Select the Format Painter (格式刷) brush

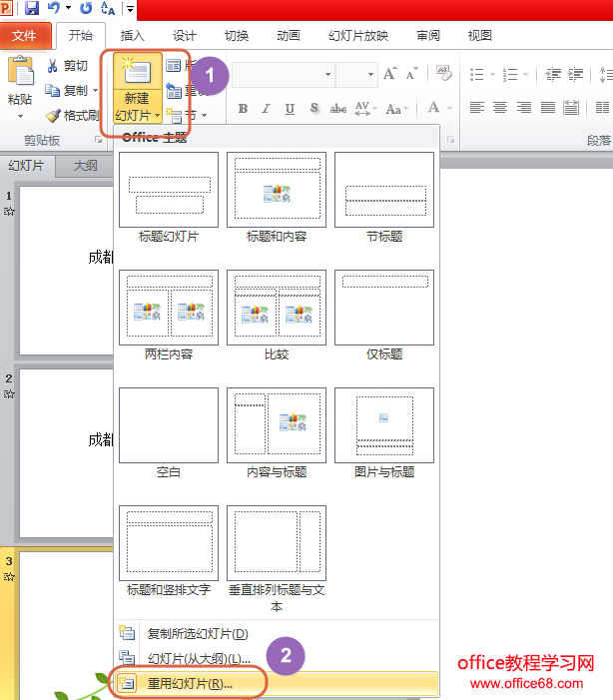pyautogui.click(x=53, y=116)
